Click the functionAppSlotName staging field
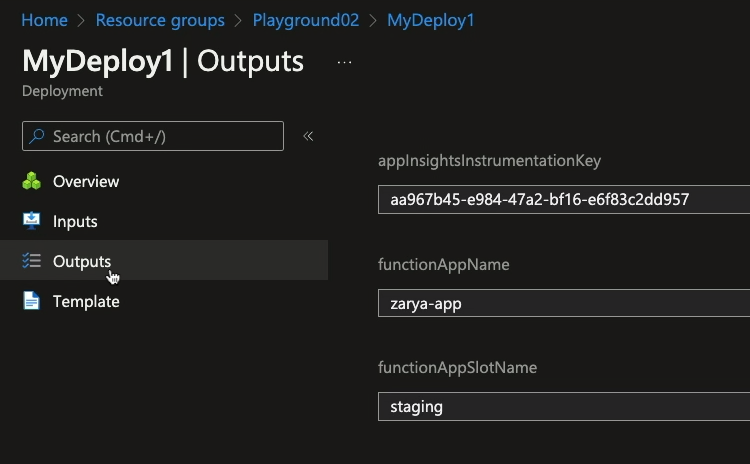750x464 pixels. point(564,407)
